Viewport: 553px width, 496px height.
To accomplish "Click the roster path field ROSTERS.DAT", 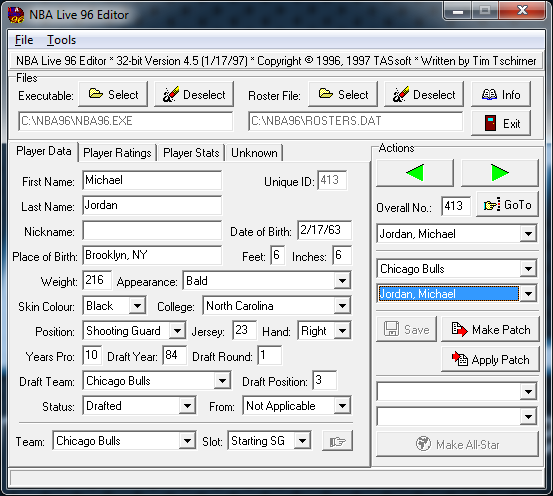I will point(356,121).
